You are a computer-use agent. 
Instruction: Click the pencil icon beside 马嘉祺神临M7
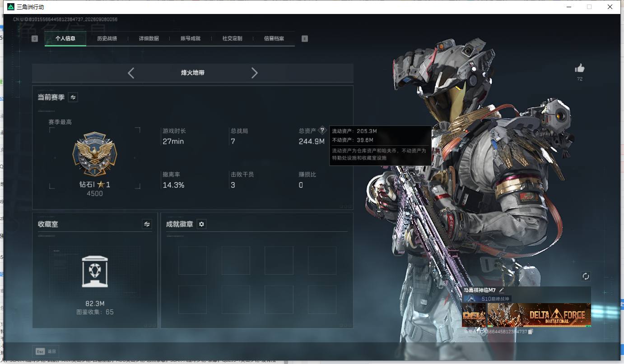pyautogui.click(x=501, y=290)
